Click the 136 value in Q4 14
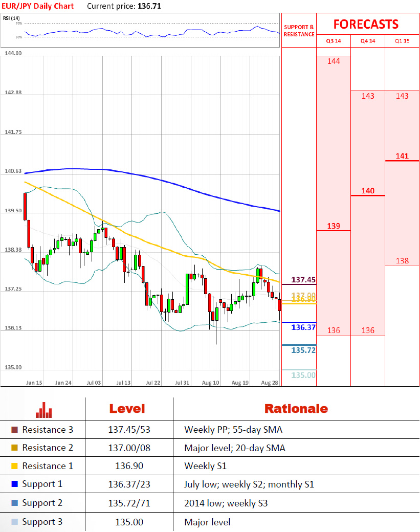 368,330
